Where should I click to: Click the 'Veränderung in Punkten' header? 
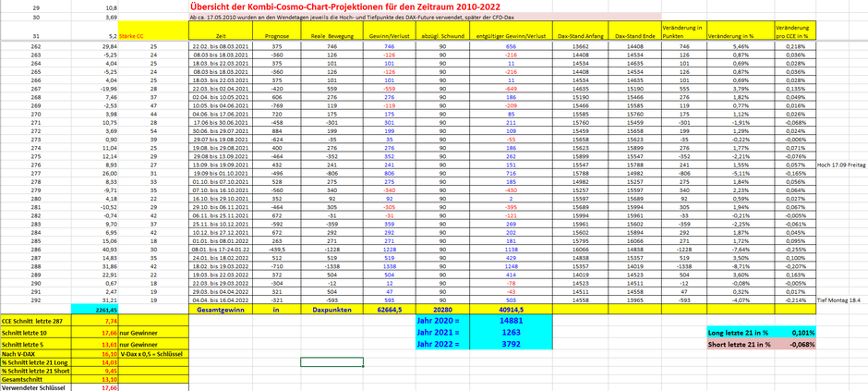tap(683, 31)
